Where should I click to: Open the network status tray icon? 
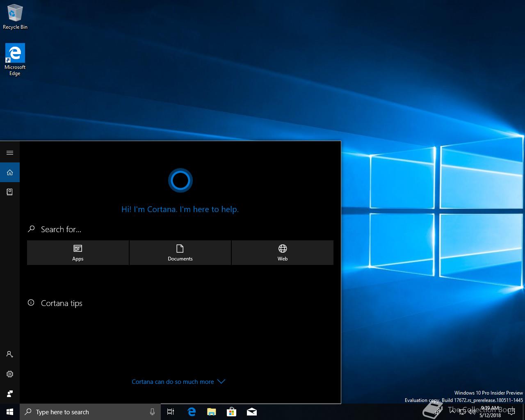click(462, 412)
